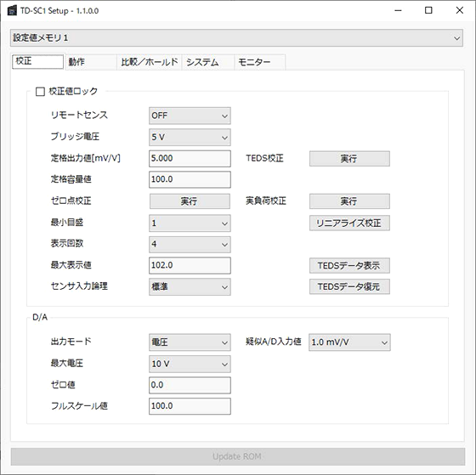Click the Update ROM button
The image size is (476, 475).
[x=238, y=456]
